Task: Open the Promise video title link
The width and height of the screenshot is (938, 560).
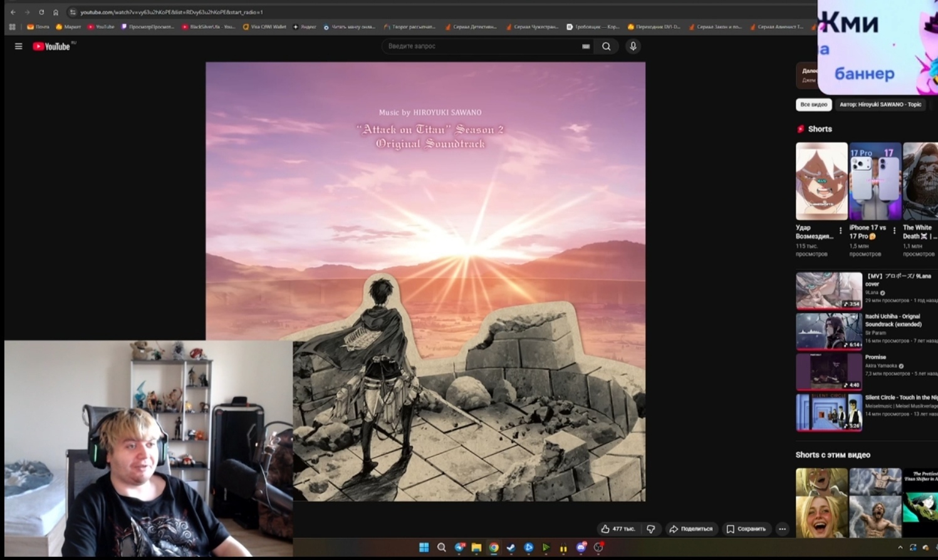Action: pos(875,357)
